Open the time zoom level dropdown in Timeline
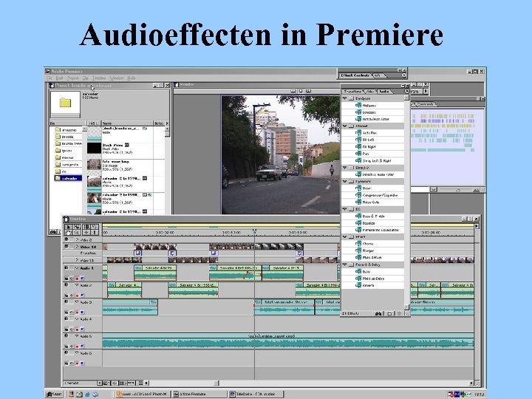Screen dimensions: 532x399 99,383
